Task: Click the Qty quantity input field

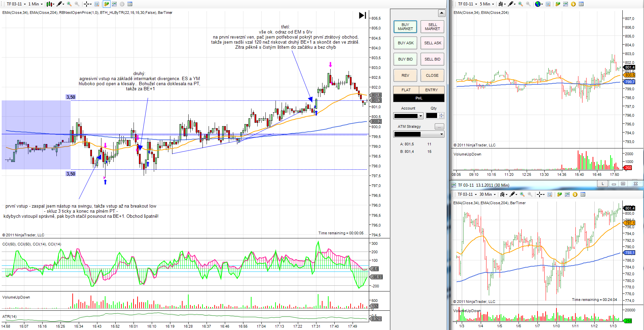Action: (432, 116)
